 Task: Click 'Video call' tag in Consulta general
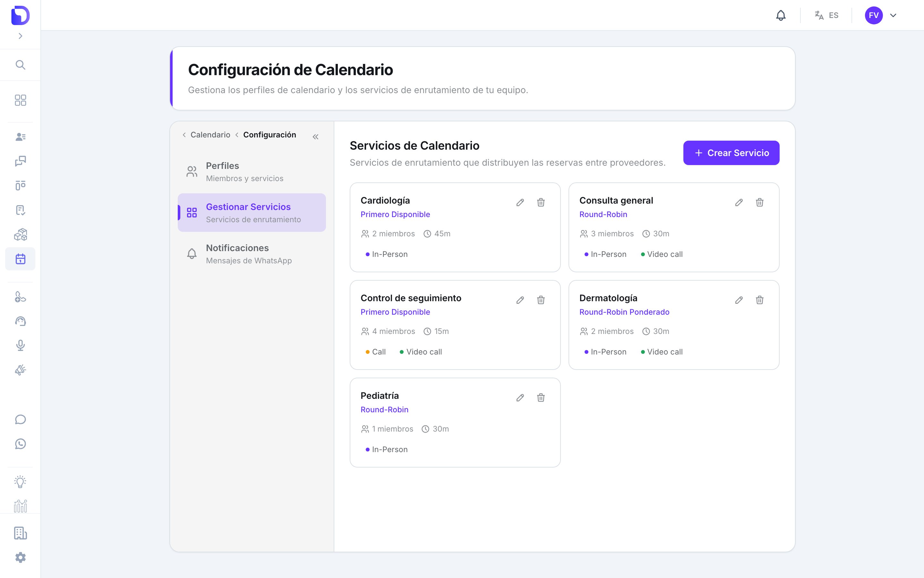click(661, 254)
